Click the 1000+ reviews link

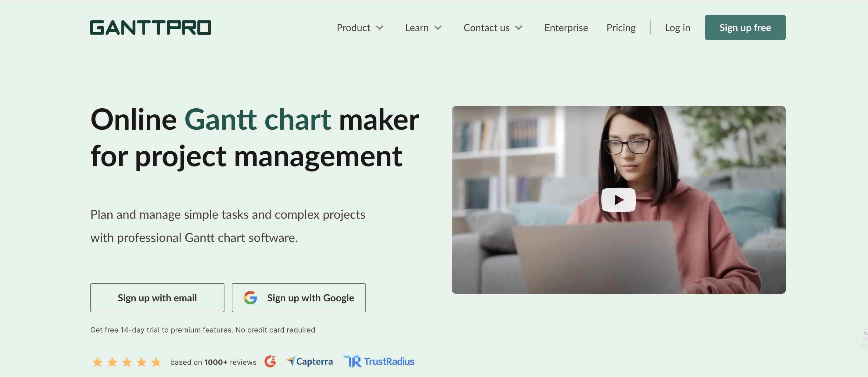pyautogui.click(x=216, y=361)
